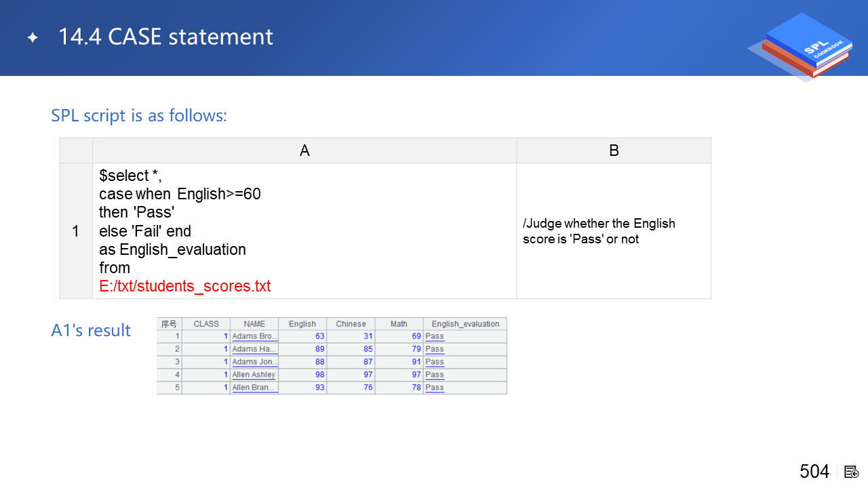Click the SPL Cookbook book logo
The height and width of the screenshot is (488, 868).
(802, 46)
